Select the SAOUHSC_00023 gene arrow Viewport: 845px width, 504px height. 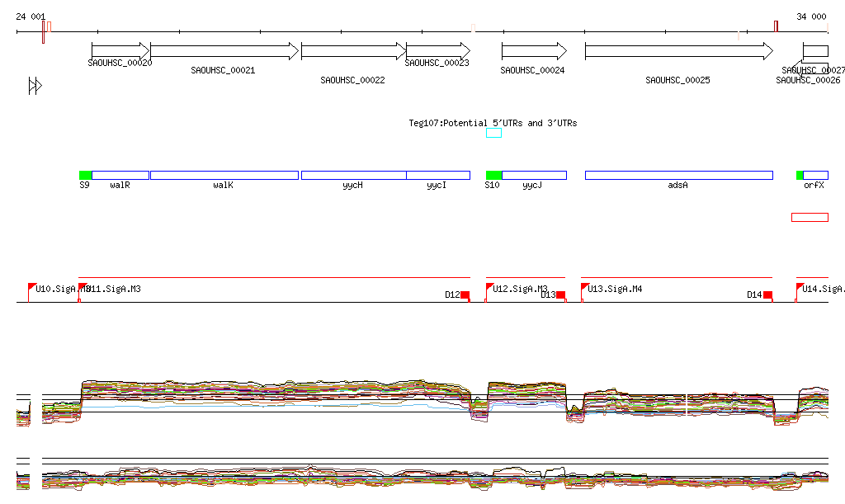click(x=438, y=51)
